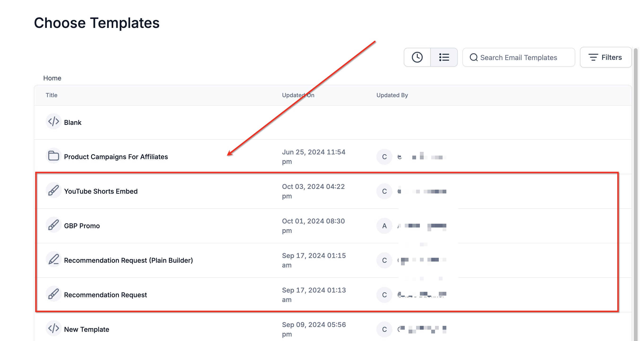Open Product Campaigns For Affiliates folder

[x=116, y=157]
